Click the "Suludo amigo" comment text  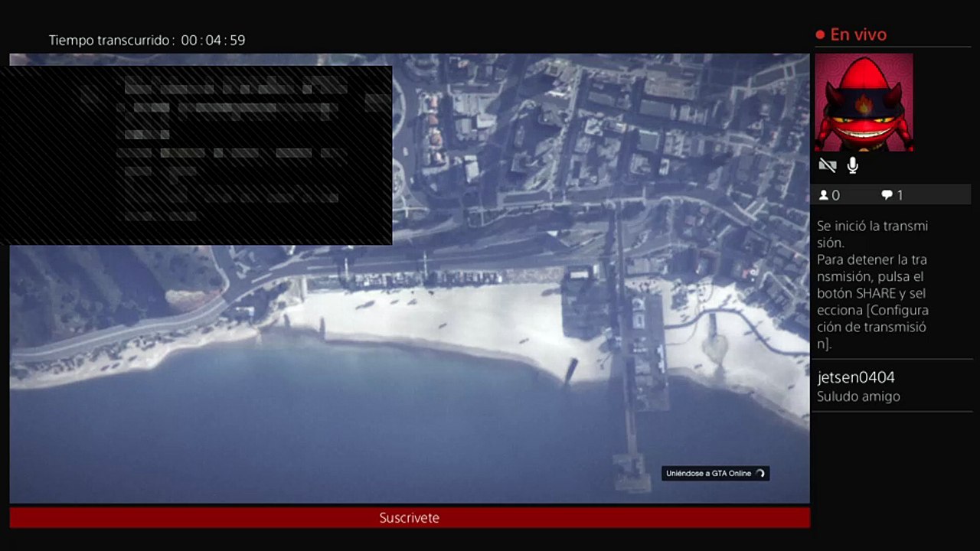(x=858, y=396)
